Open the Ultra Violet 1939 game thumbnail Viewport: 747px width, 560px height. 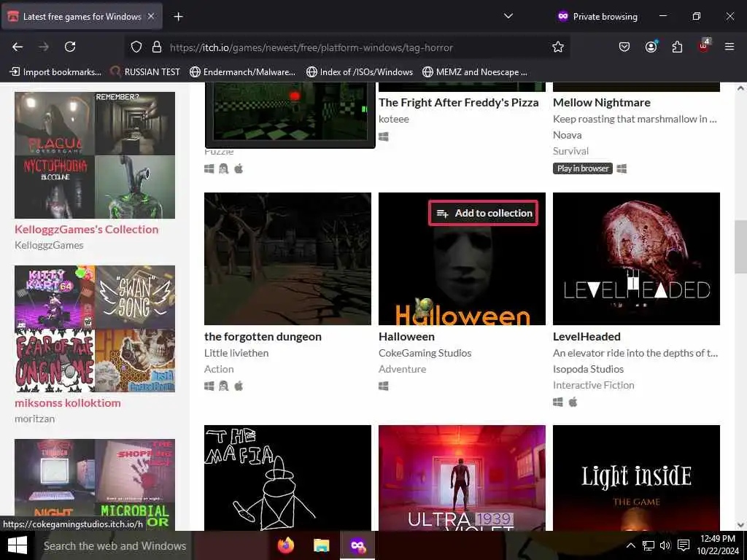point(462,478)
